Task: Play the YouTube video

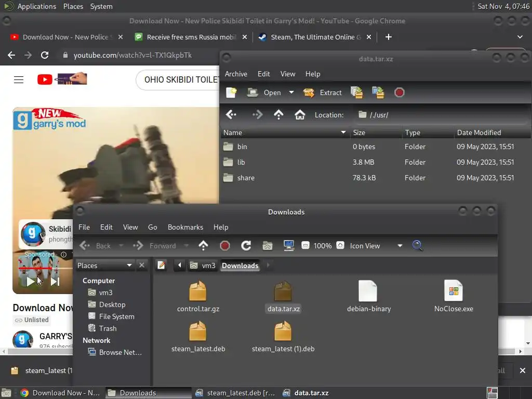Action: click(x=30, y=281)
